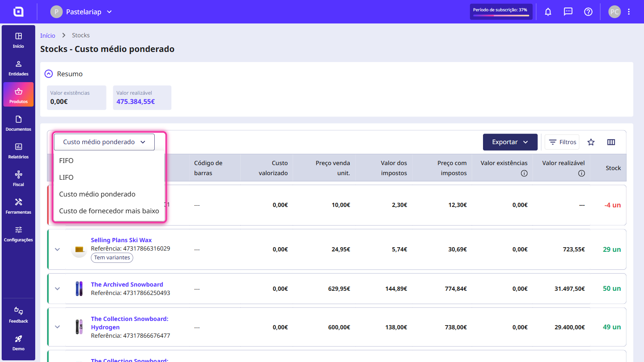Screen dimensions: 644x362
Task: Open the help question mark icon
Action: [x=588, y=12]
